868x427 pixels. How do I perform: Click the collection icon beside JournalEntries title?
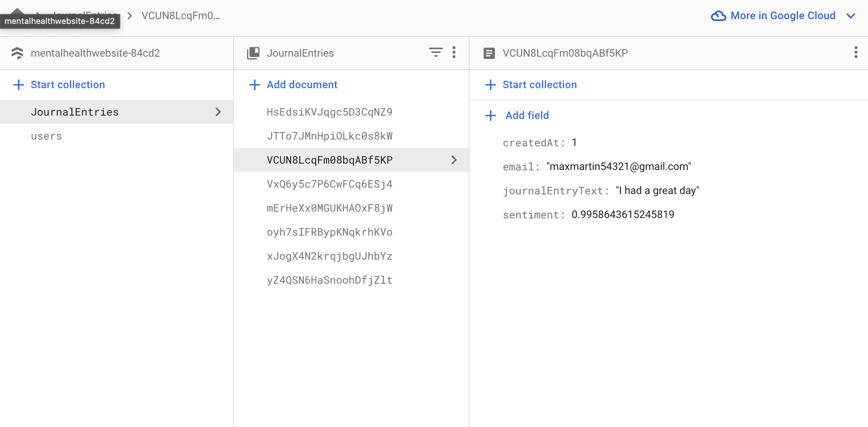[253, 53]
